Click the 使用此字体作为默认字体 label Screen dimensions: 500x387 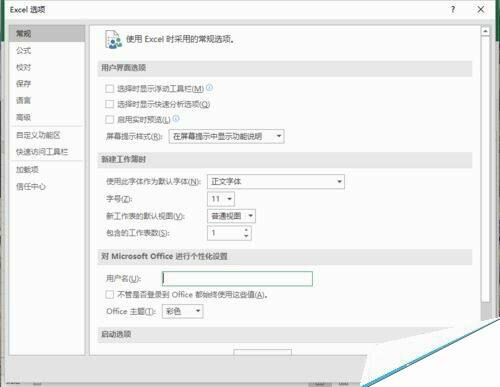point(153,182)
